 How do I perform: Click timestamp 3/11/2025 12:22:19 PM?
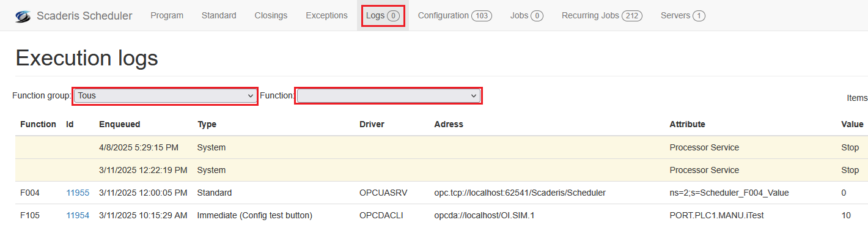[x=144, y=170]
